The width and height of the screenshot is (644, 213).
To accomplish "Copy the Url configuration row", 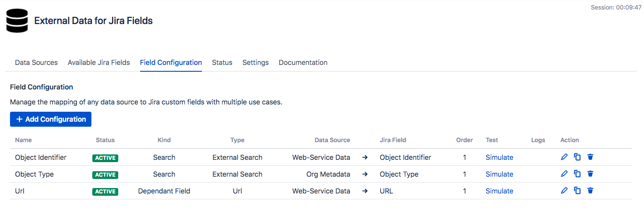I will 577,191.
